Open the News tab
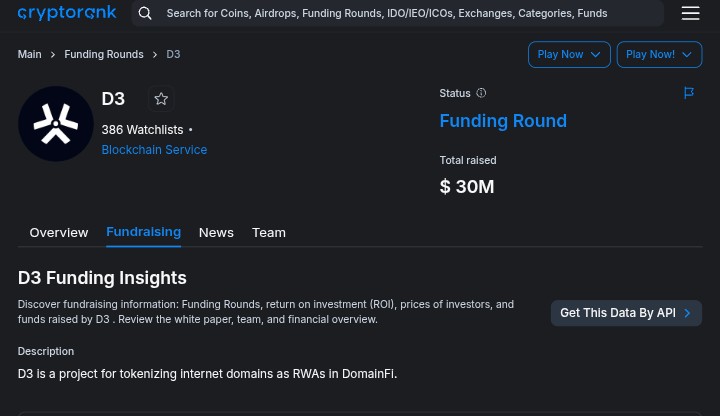The height and width of the screenshot is (416, 720). point(216,232)
